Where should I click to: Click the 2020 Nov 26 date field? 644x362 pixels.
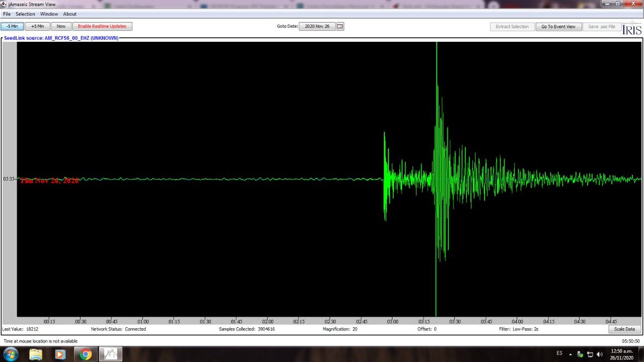point(317,26)
